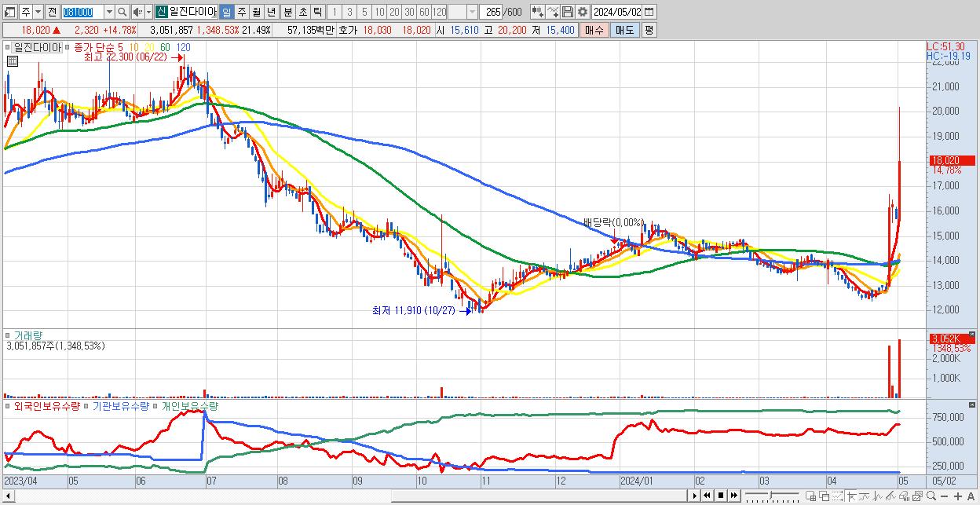Click the 일진다이아 price legend label
Screen dimensions: 980x505
(x=37, y=47)
